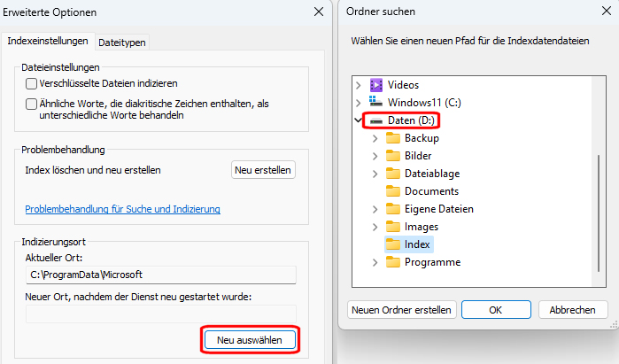Click the 'Neu auswählen' button
Screen dimensions: 619x364
pos(250,340)
